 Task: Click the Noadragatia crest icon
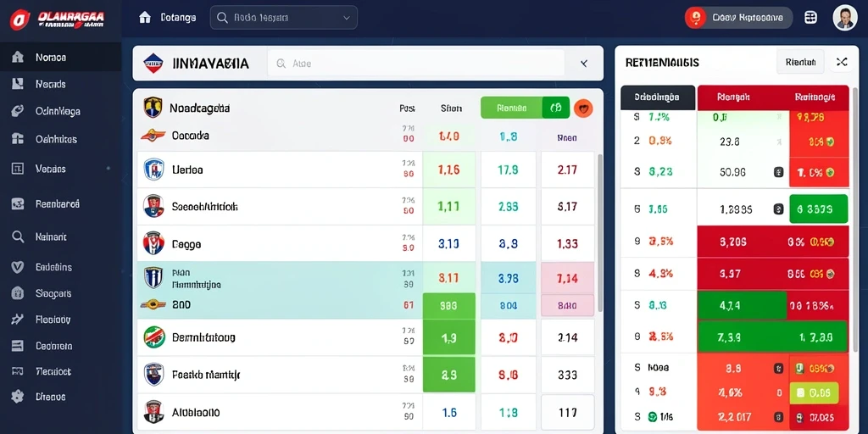[x=153, y=108]
